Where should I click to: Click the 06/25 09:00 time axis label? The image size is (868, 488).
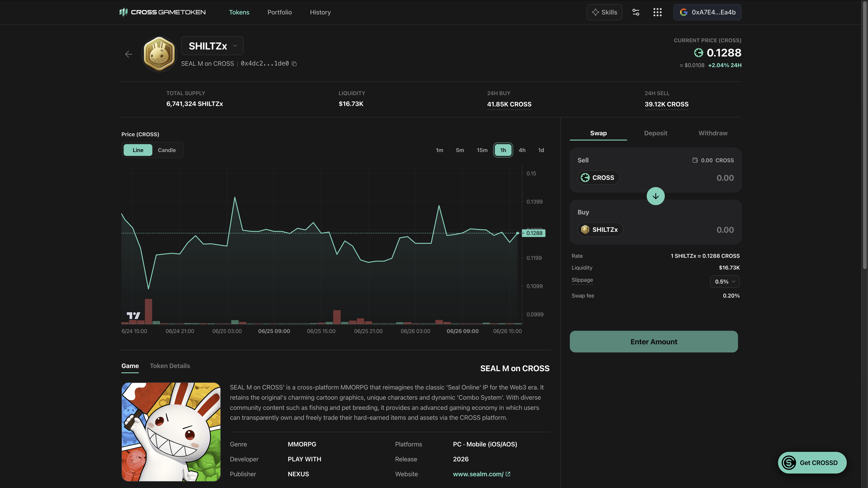[274, 331]
